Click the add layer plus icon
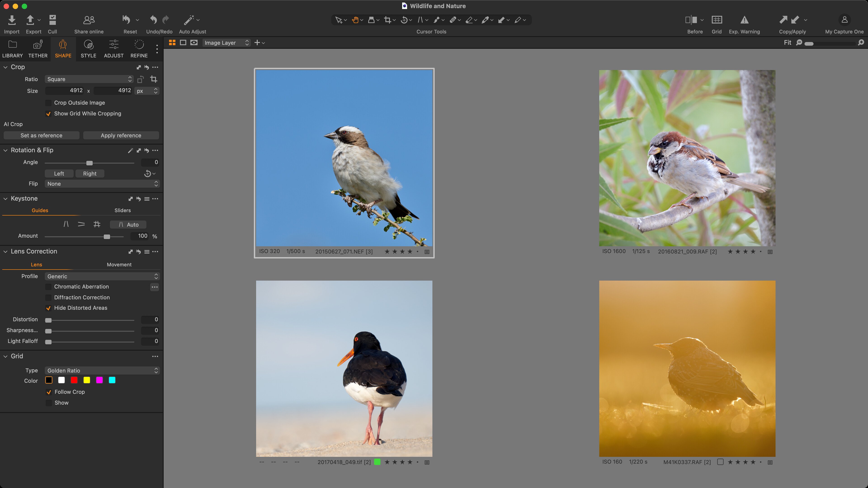Screen dimensions: 868x488 pos(257,43)
